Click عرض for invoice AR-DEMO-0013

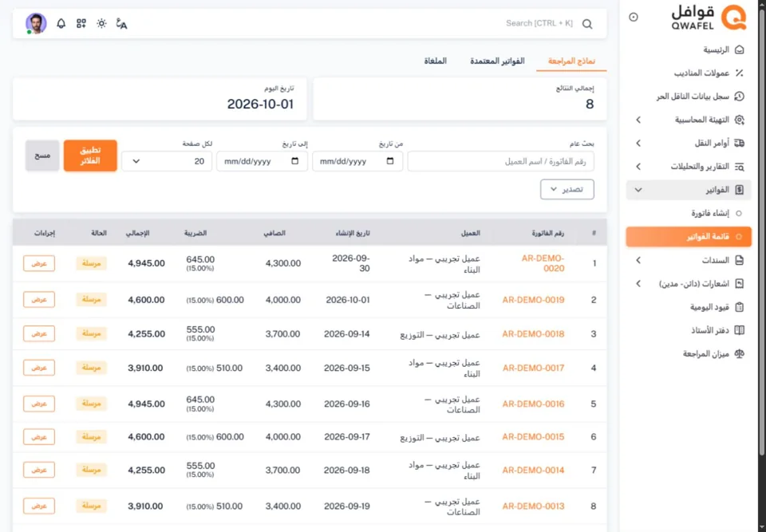point(39,506)
